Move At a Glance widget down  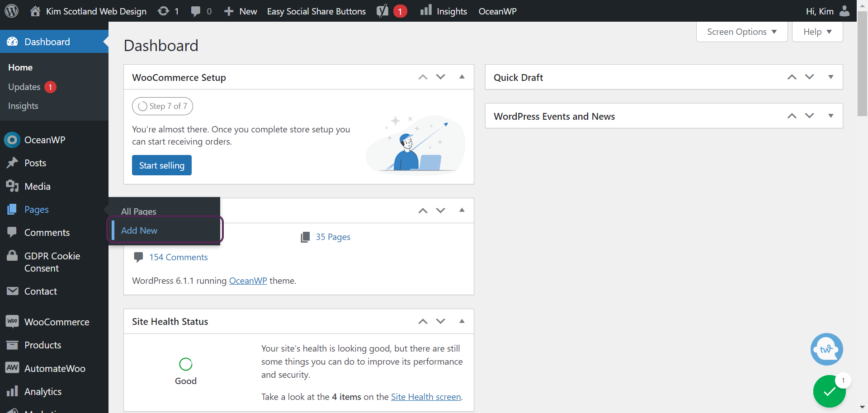[441, 211]
